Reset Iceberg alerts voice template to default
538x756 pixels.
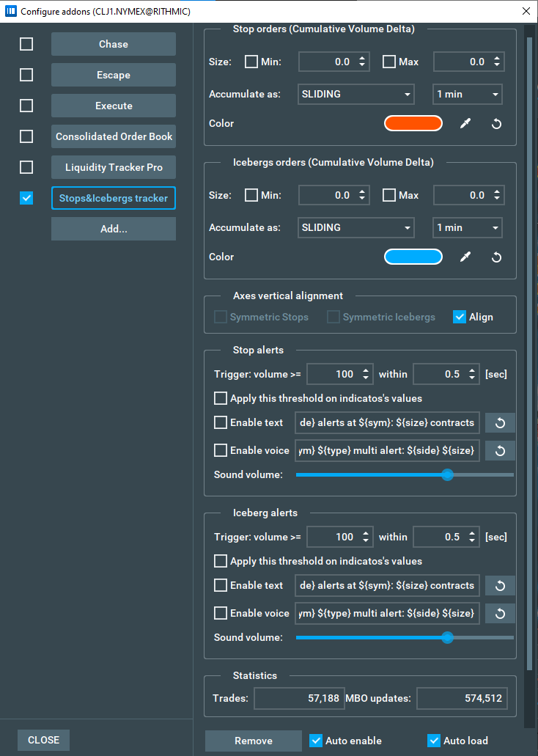(x=500, y=614)
